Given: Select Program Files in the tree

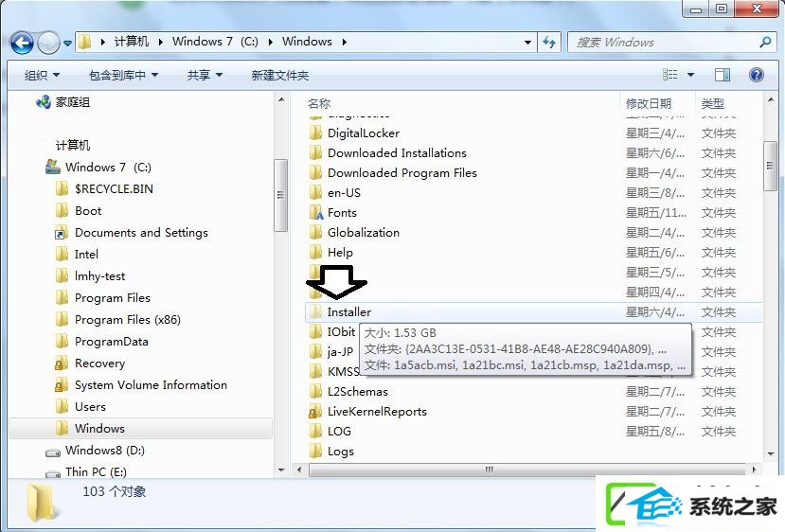Looking at the screenshot, I should 112,298.
